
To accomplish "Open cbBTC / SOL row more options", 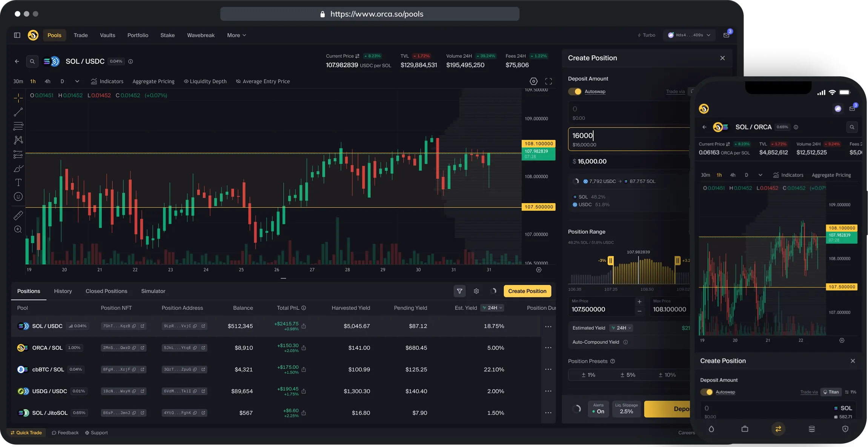I will [548, 369].
